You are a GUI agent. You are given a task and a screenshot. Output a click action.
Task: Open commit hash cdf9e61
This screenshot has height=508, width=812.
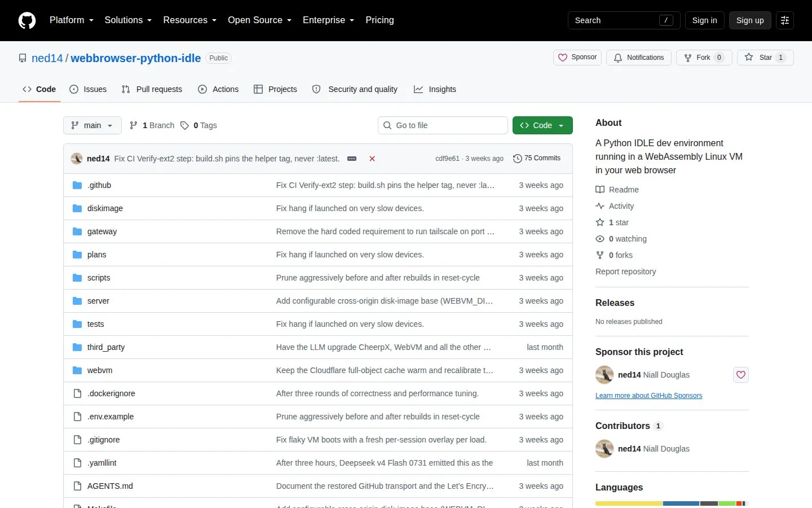coord(447,159)
